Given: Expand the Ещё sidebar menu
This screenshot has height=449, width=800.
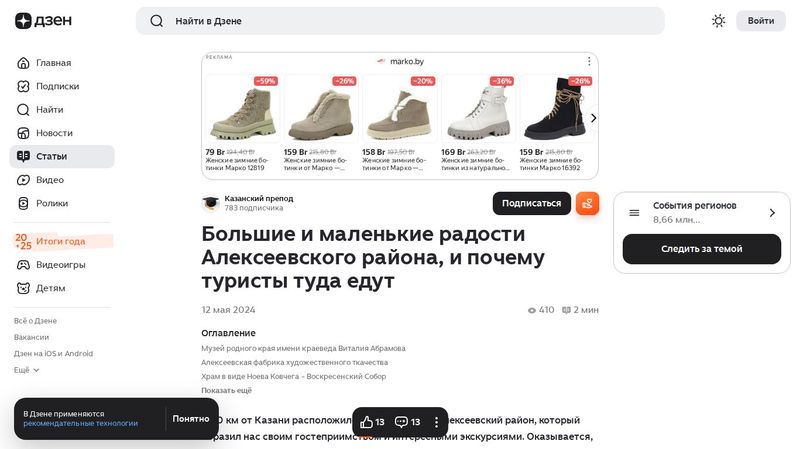Looking at the screenshot, I should pyautogui.click(x=27, y=370).
